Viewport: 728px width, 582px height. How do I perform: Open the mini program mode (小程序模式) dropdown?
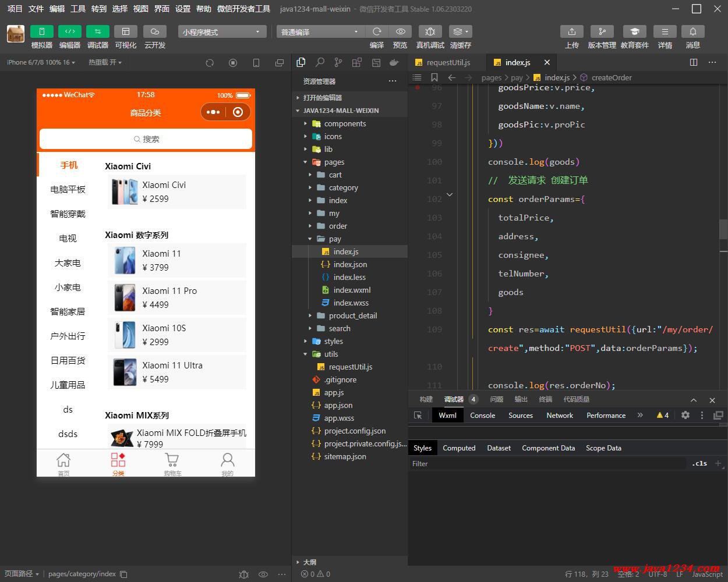222,32
